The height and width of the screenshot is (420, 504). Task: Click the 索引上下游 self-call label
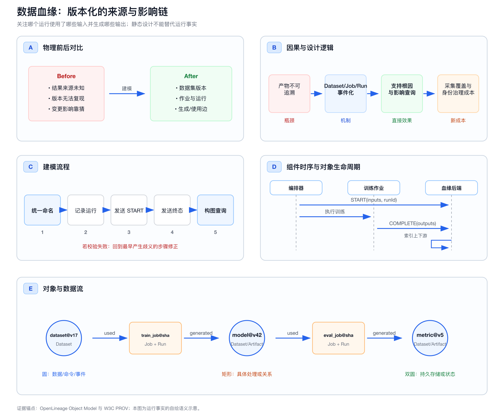(x=416, y=236)
